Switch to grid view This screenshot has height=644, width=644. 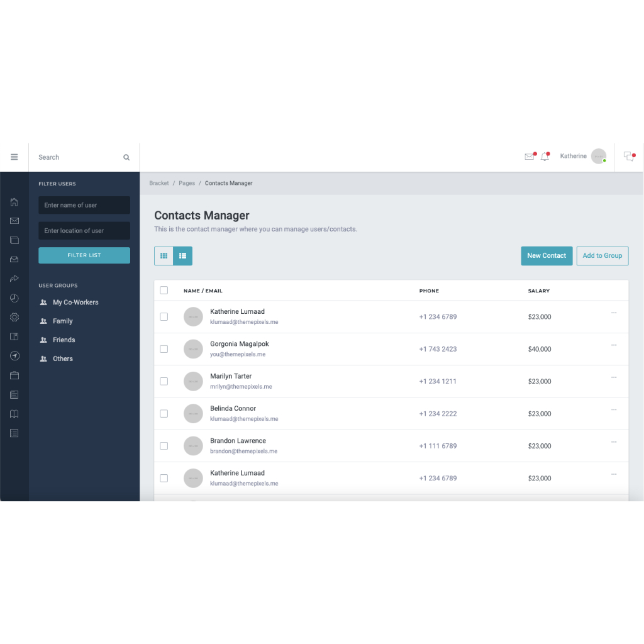[x=164, y=256]
